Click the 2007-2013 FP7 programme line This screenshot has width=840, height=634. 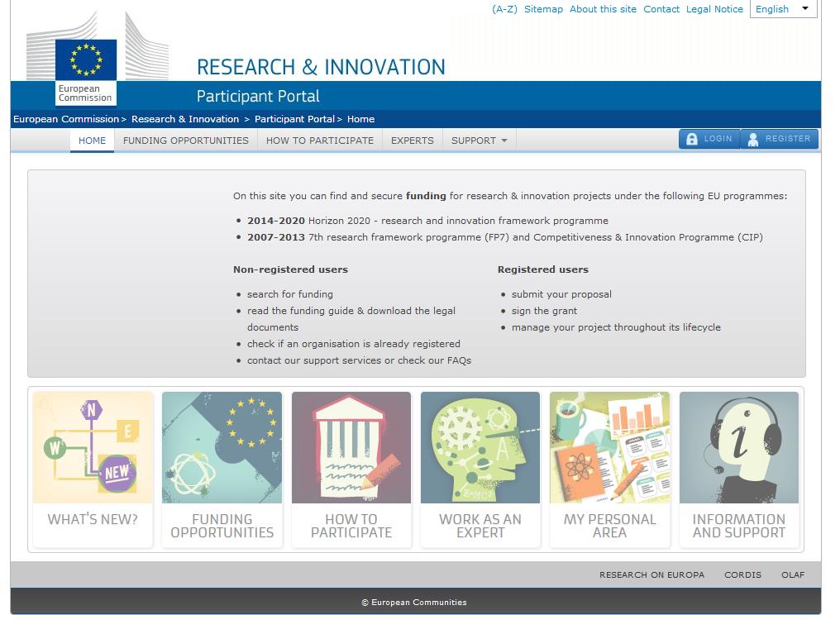504,237
